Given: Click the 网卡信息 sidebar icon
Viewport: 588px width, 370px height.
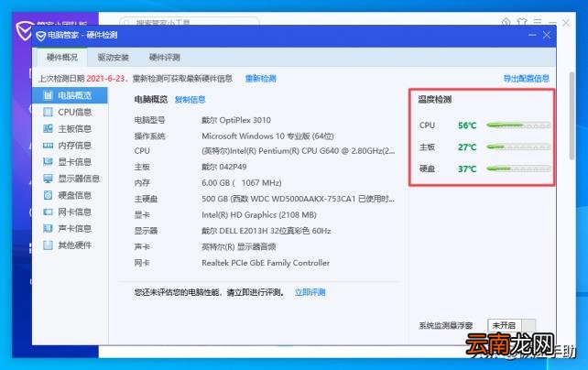Looking at the screenshot, I should click(x=48, y=212).
